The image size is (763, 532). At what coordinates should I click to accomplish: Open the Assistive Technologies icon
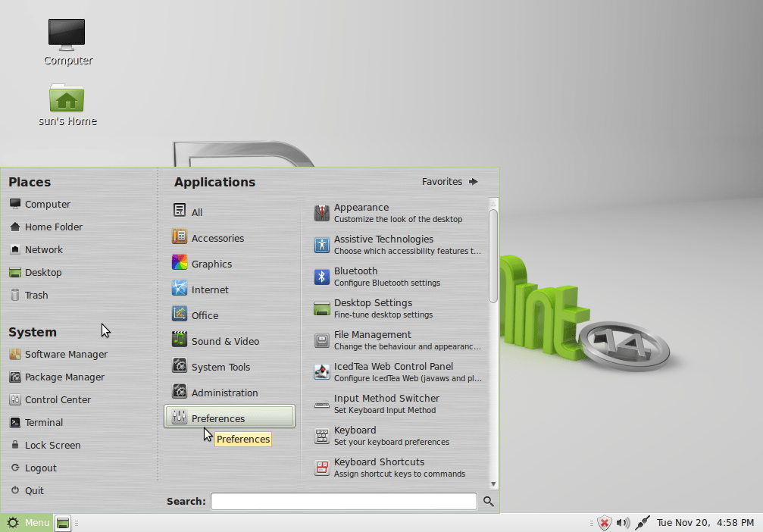click(x=322, y=245)
